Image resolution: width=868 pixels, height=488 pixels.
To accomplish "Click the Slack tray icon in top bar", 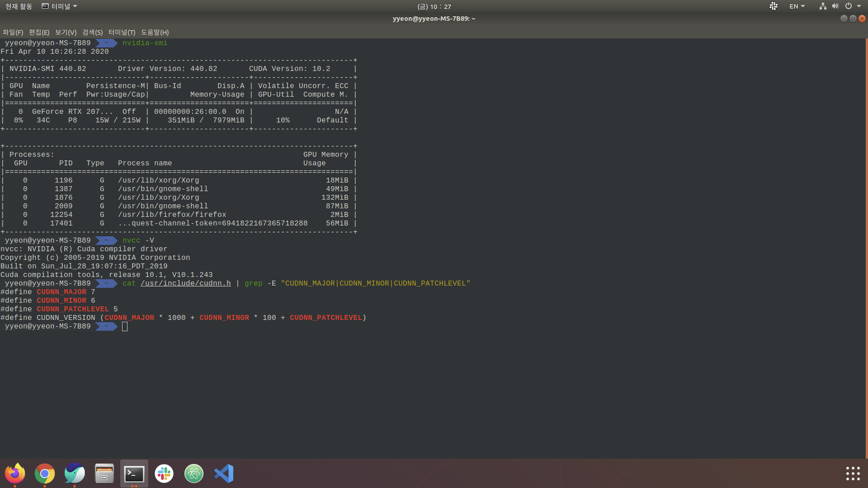I will 774,6.
